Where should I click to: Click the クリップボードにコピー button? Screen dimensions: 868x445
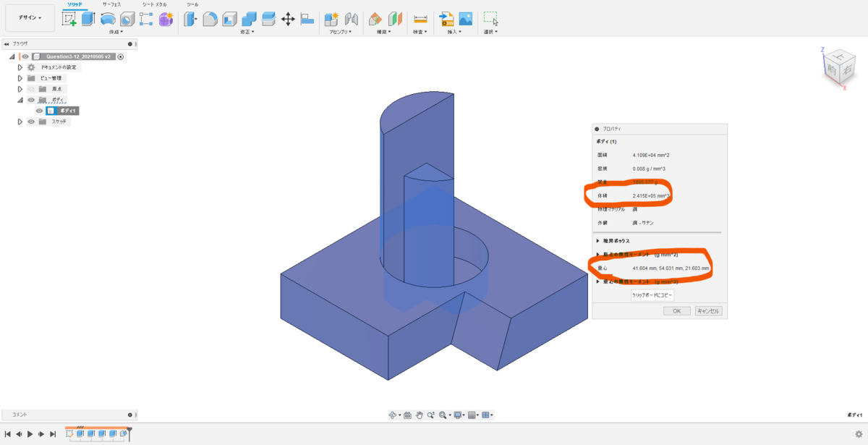pos(652,295)
